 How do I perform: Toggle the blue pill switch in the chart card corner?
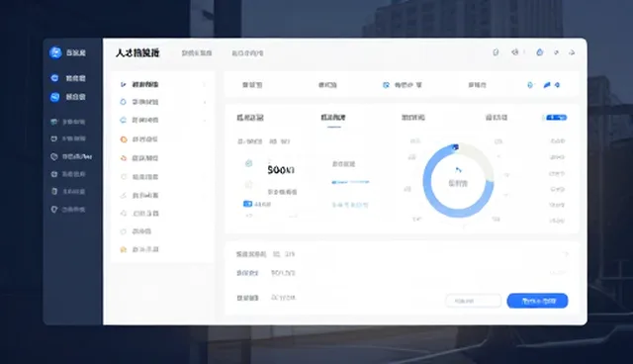coord(556,118)
